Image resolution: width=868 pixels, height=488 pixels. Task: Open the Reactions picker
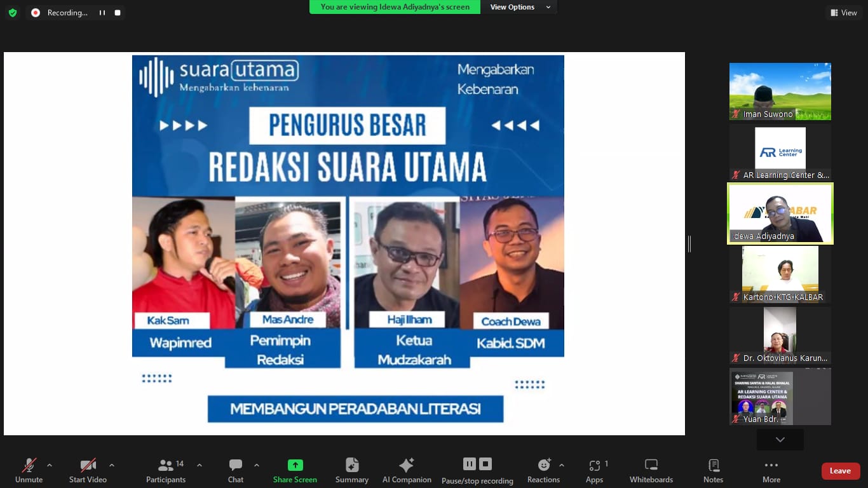click(x=543, y=471)
